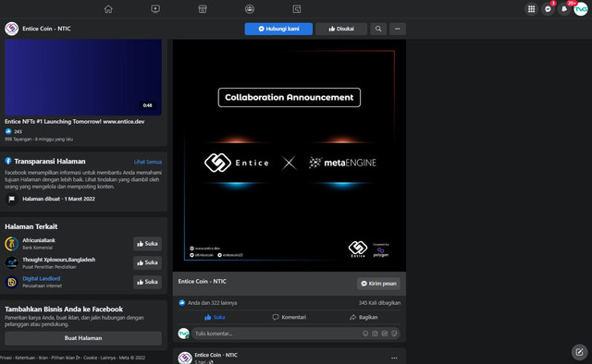Open the AfricuniaBank related page
The height and width of the screenshot is (364, 592).
click(39, 240)
